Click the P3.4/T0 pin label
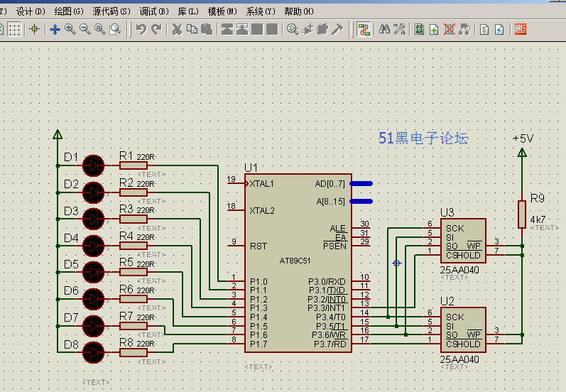Viewport: 566px width, 392px height. tap(331, 317)
